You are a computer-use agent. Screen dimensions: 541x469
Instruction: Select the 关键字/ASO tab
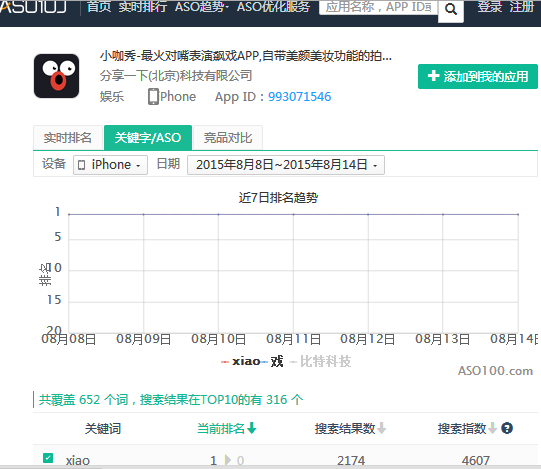point(148,138)
